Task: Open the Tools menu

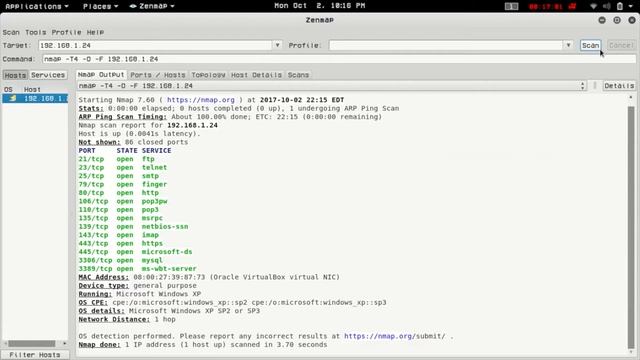Action: click(36, 32)
